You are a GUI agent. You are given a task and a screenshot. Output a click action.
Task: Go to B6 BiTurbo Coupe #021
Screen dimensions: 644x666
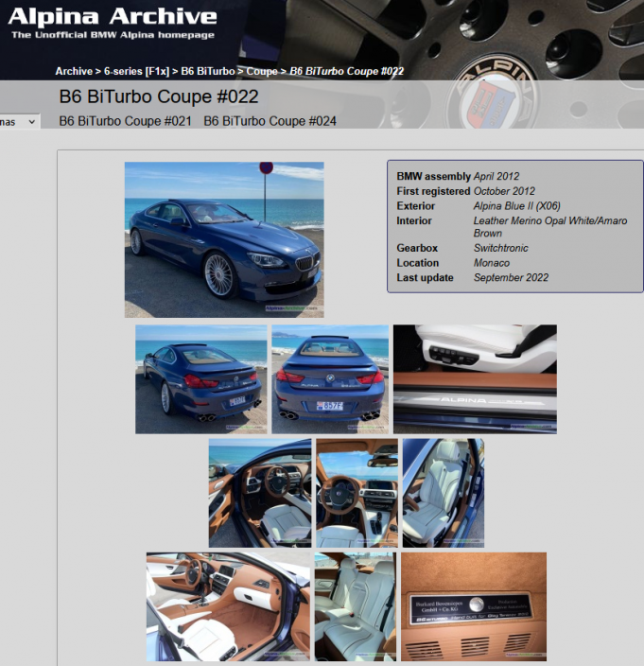(x=125, y=121)
